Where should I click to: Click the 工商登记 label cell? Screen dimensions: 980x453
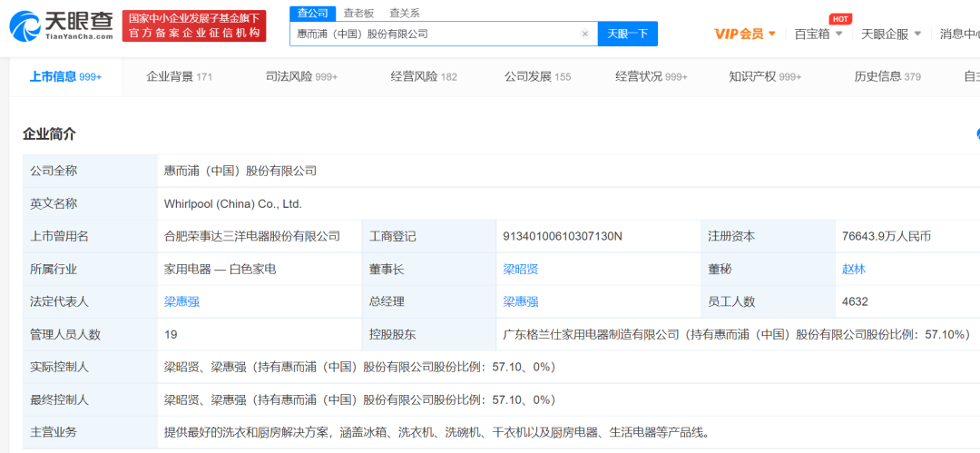pos(428,237)
